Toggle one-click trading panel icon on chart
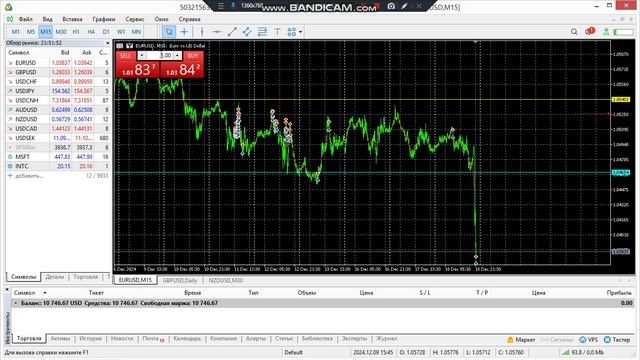Image resolution: width=640 pixels, height=360 pixels. pos(129,46)
